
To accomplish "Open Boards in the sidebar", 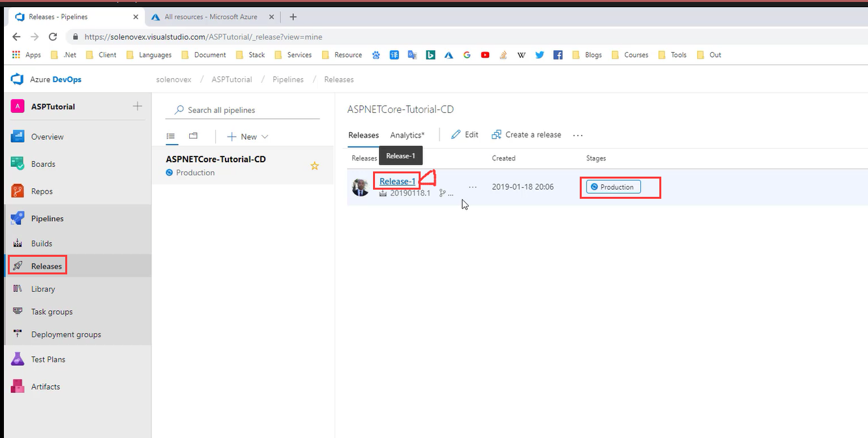I will pos(43,164).
